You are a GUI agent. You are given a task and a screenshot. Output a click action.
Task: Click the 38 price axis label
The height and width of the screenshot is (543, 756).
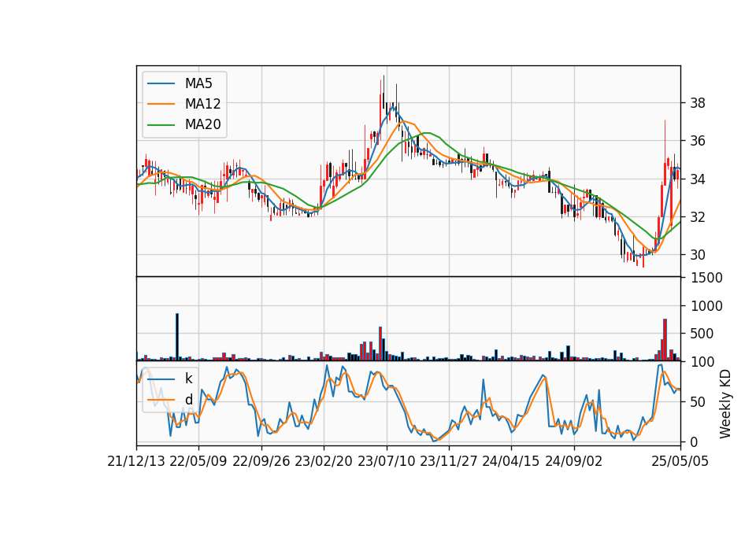click(697, 102)
